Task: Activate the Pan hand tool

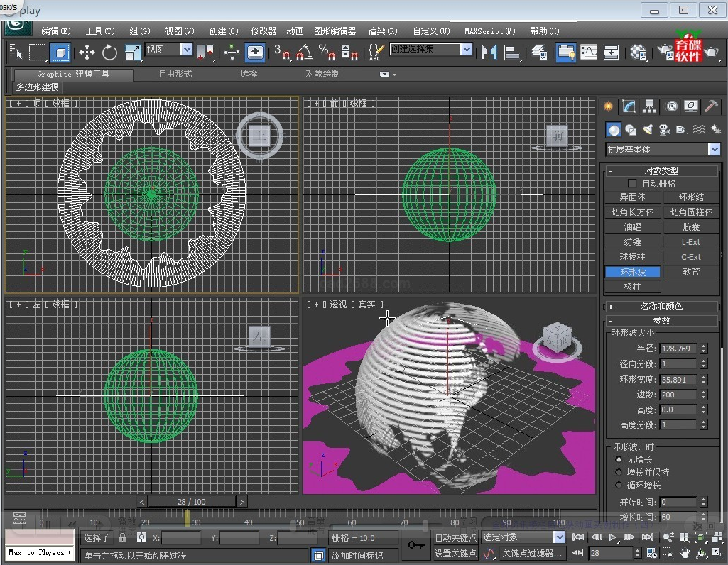Action: 684,552
